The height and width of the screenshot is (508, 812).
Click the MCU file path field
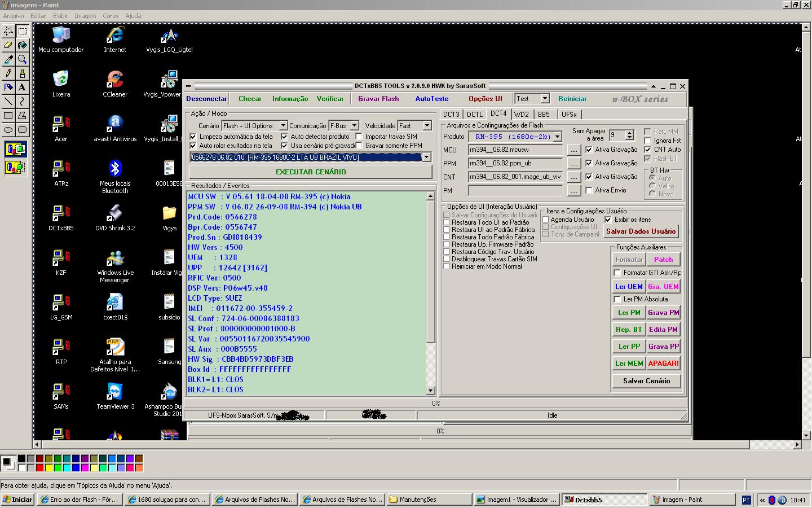[x=515, y=150]
